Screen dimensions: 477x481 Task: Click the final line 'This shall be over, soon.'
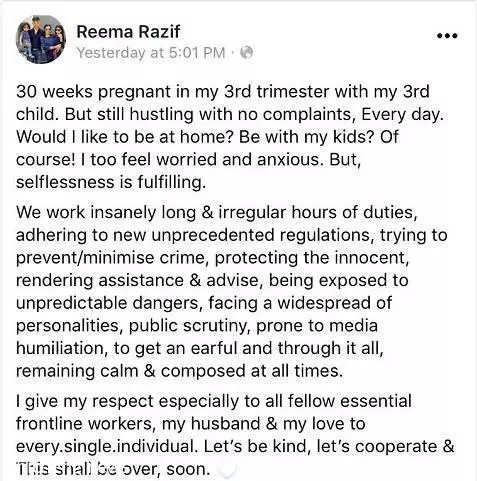(x=113, y=469)
